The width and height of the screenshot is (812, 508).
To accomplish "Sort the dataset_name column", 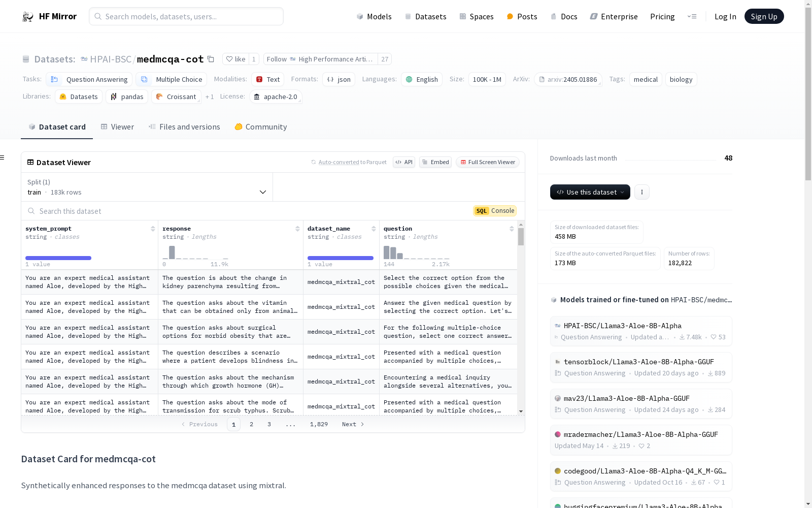I will (374, 229).
